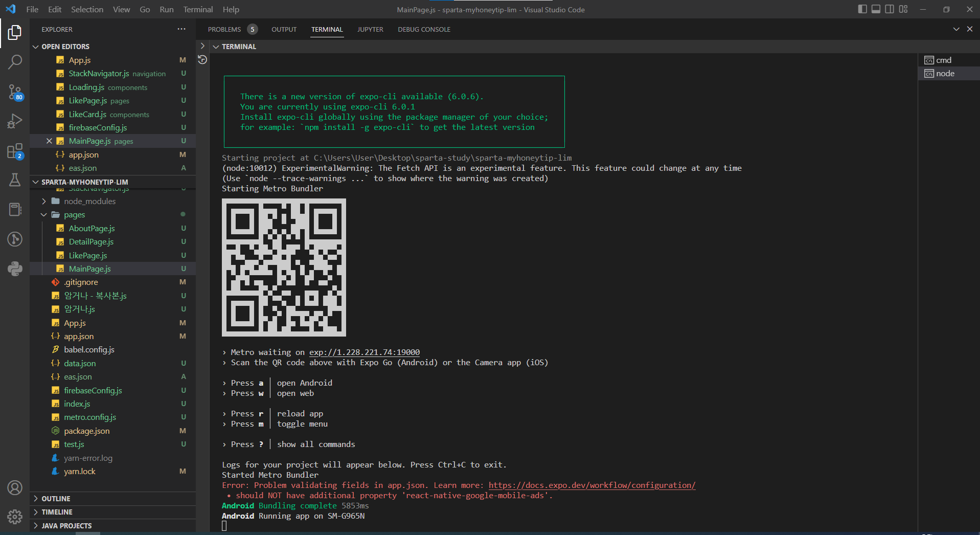
Task: Click the terminal history restore icon
Action: (x=202, y=60)
